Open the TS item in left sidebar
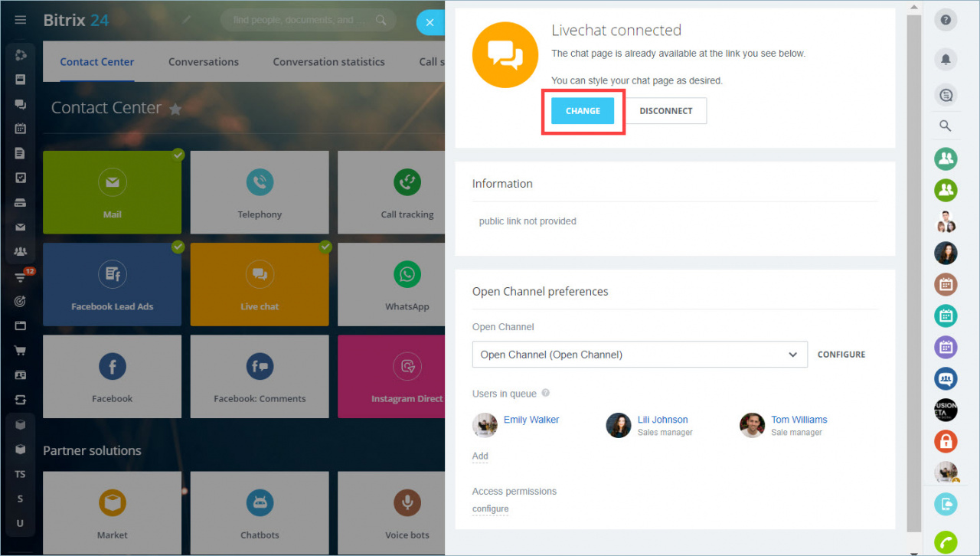 (x=21, y=474)
